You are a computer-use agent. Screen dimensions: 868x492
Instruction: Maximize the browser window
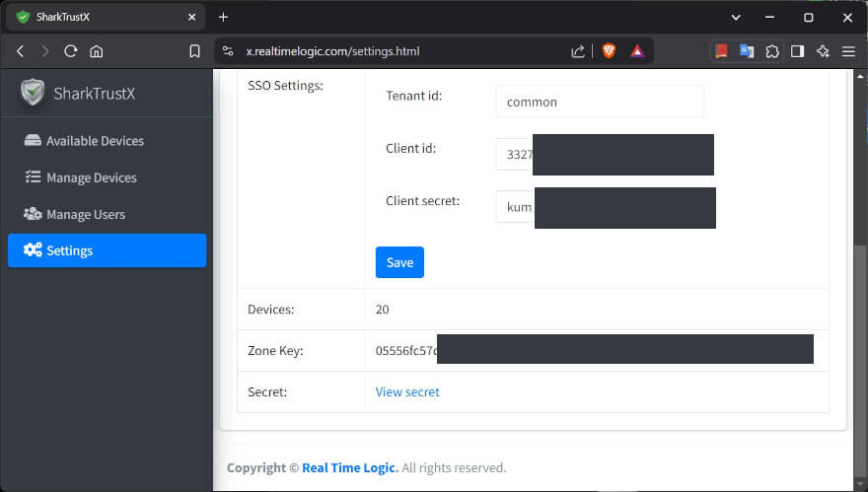click(x=808, y=17)
